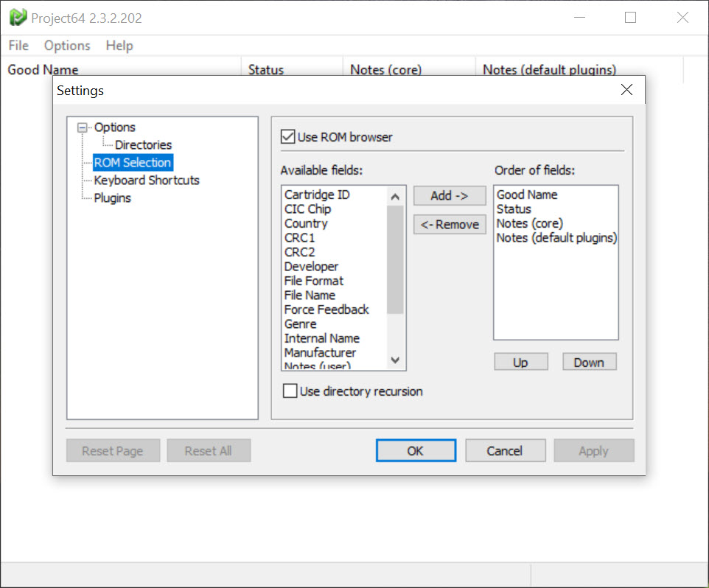Select ROM Selection tree item
Viewport: 709px width, 588px height.
click(x=133, y=163)
